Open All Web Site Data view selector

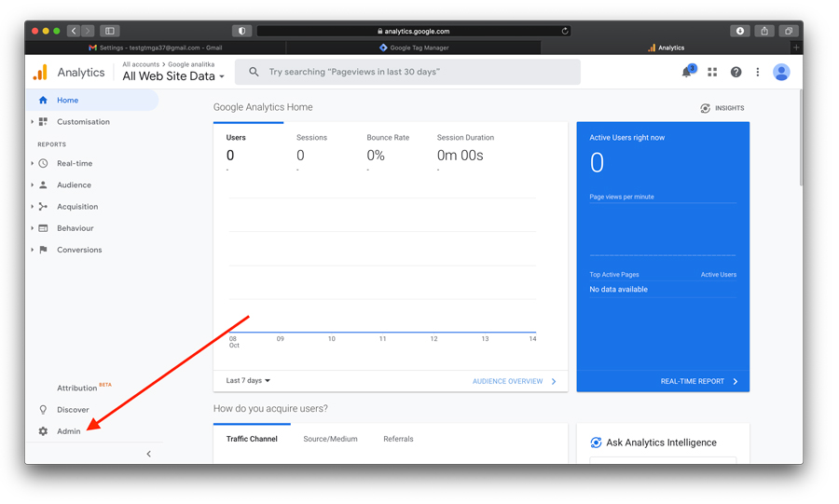click(x=173, y=76)
